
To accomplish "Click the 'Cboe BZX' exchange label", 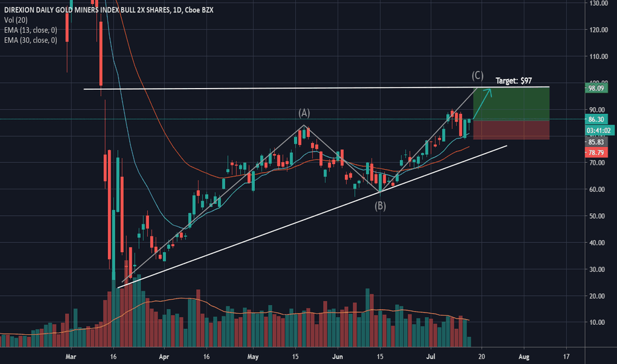I will click(x=199, y=10).
